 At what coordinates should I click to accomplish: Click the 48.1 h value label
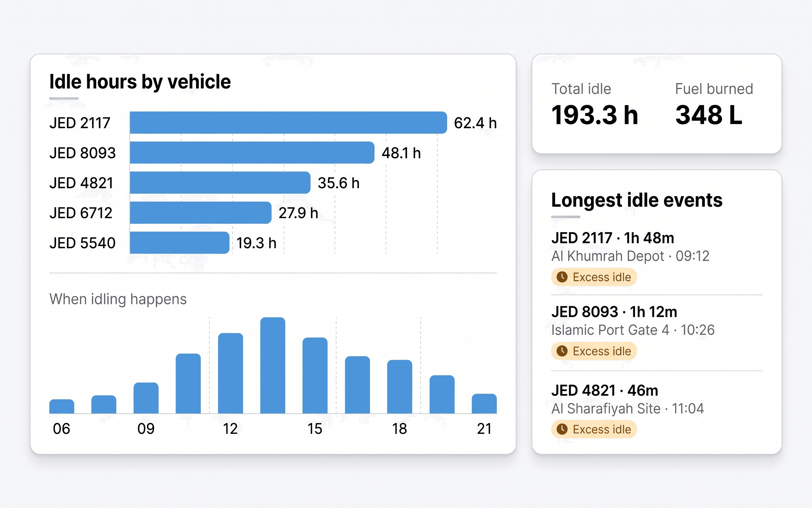coord(401,153)
